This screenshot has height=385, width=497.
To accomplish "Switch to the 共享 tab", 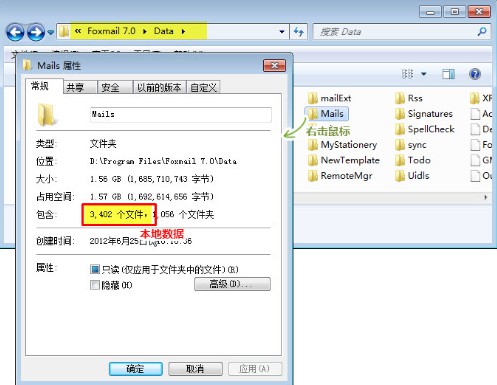I will tap(75, 88).
